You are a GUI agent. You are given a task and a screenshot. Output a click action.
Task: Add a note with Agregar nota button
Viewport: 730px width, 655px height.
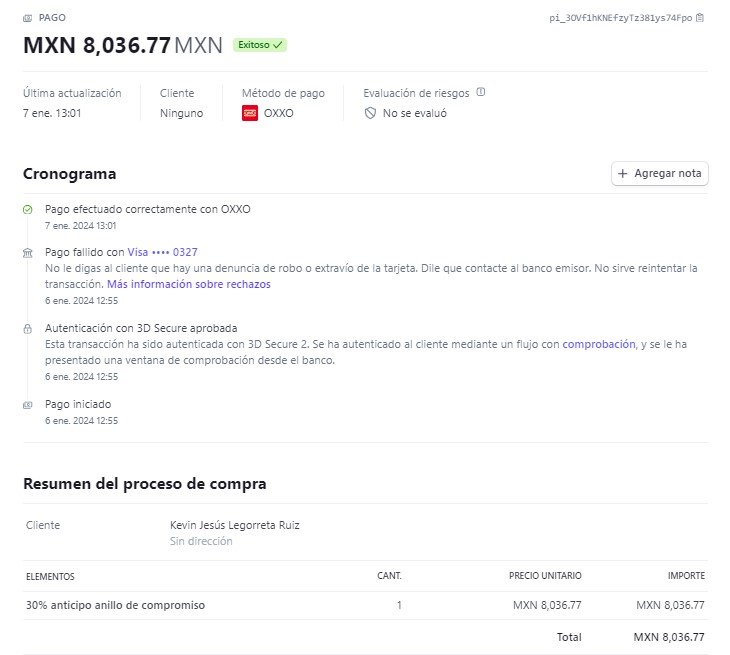tap(659, 174)
